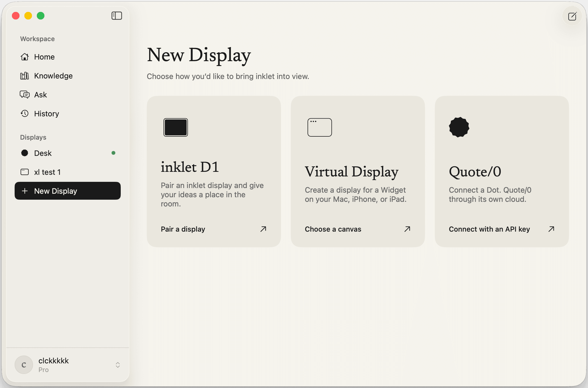Click 'Create a display for a Widget' description

pos(356,195)
